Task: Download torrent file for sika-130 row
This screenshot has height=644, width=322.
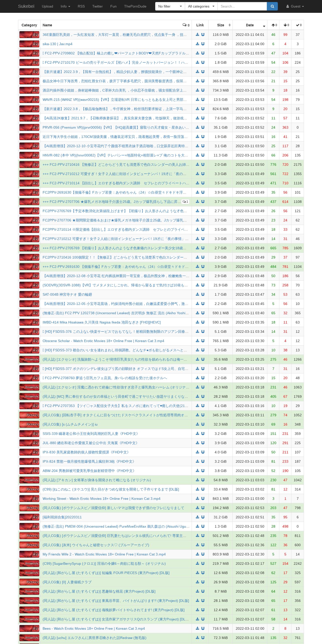Action: tap(197, 44)
